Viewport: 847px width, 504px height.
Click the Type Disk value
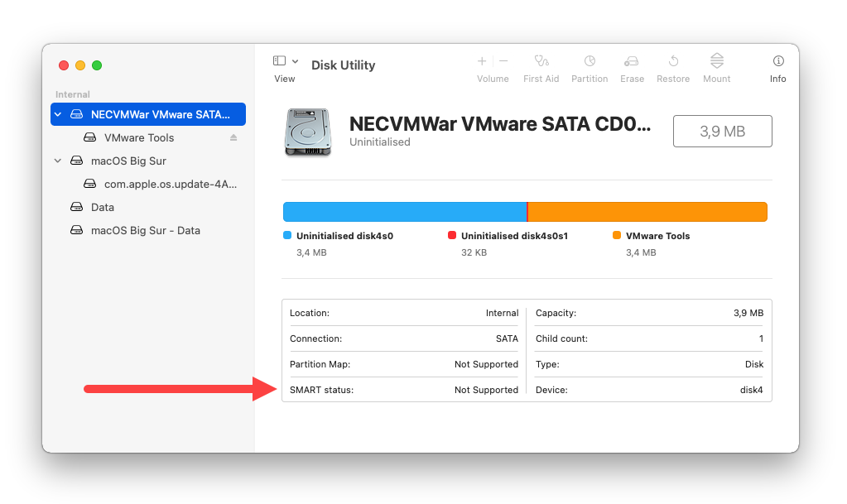tap(754, 364)
